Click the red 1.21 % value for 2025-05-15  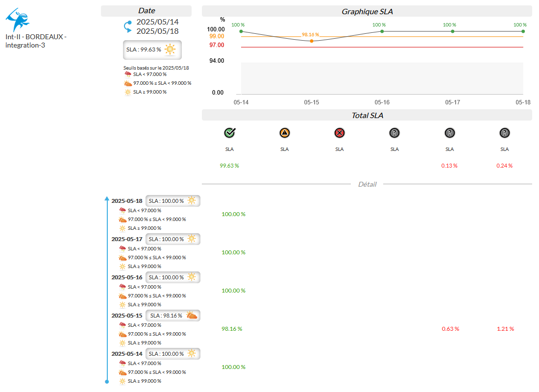[504, 329]
